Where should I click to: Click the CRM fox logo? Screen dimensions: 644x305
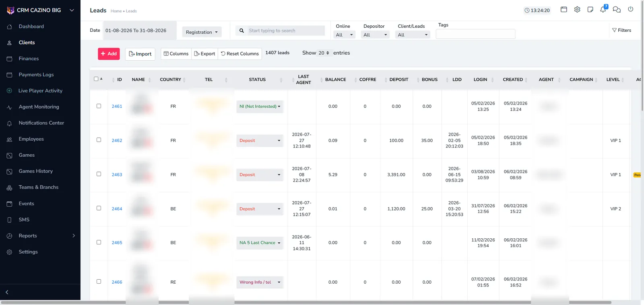click(x=10, y=10)
